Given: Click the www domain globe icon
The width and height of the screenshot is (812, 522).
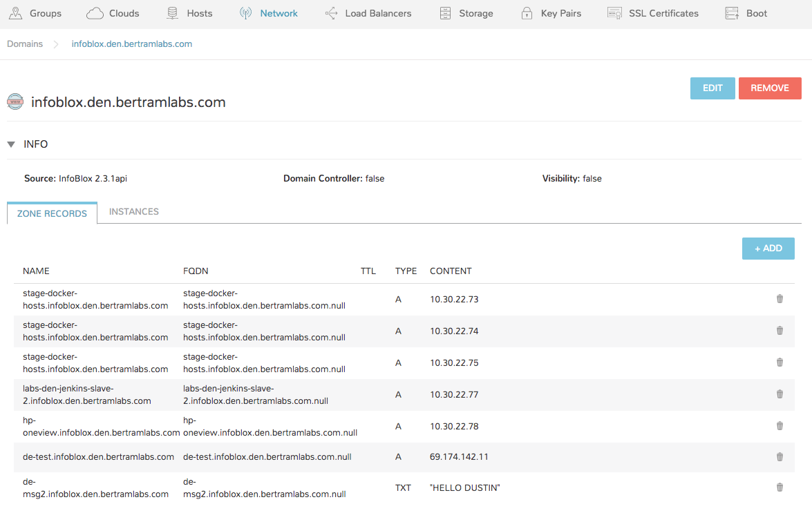Looking at the screenshot, I should coord(15,102).
